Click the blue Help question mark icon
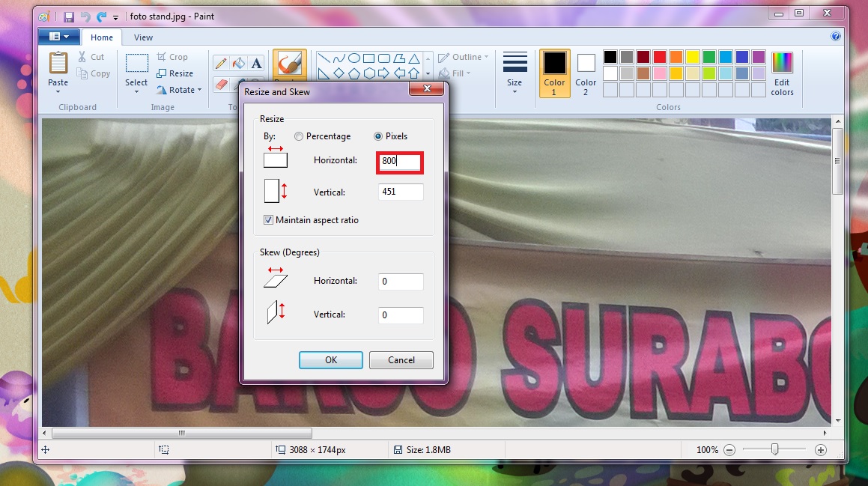The height and width of the screenshot is (486, 868). [x=836, y=37]
